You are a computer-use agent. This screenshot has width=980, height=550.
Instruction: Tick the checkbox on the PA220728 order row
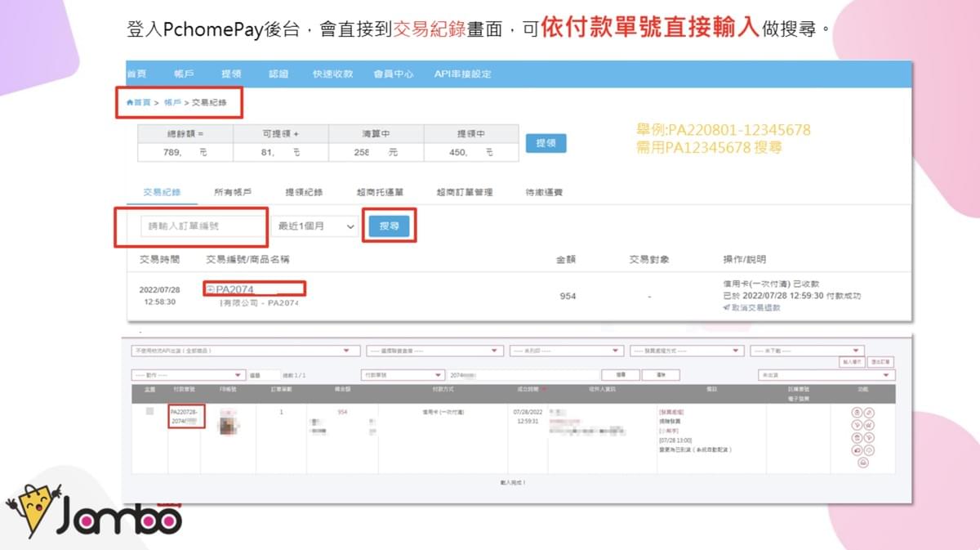149,412
